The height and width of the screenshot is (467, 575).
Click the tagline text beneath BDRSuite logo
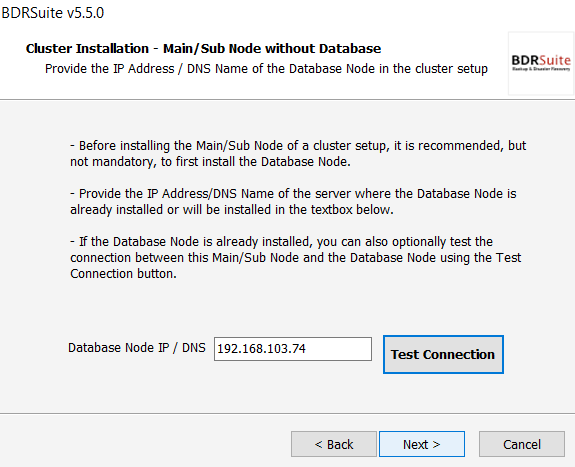[541, 69]
